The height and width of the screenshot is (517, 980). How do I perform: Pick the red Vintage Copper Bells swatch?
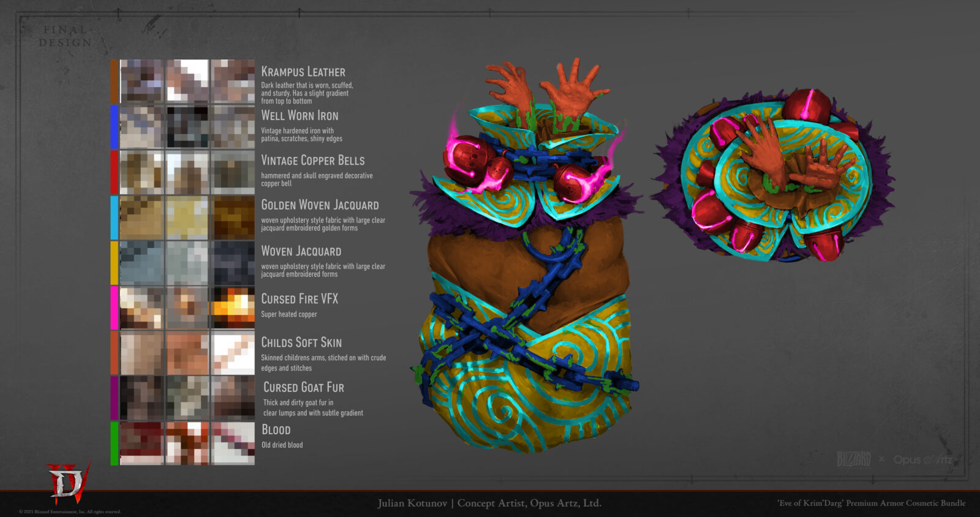[115, 172]
